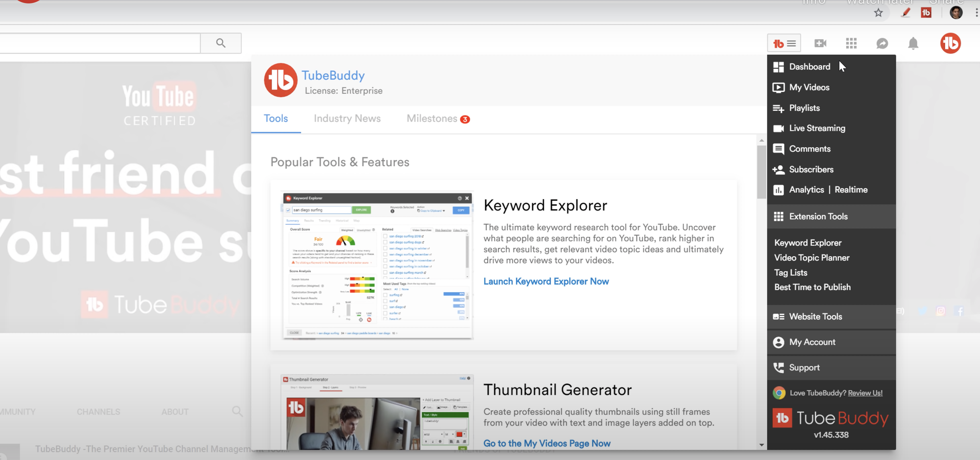Select Milestones tab with badge
Screen dimensions: 980x460
438,118
